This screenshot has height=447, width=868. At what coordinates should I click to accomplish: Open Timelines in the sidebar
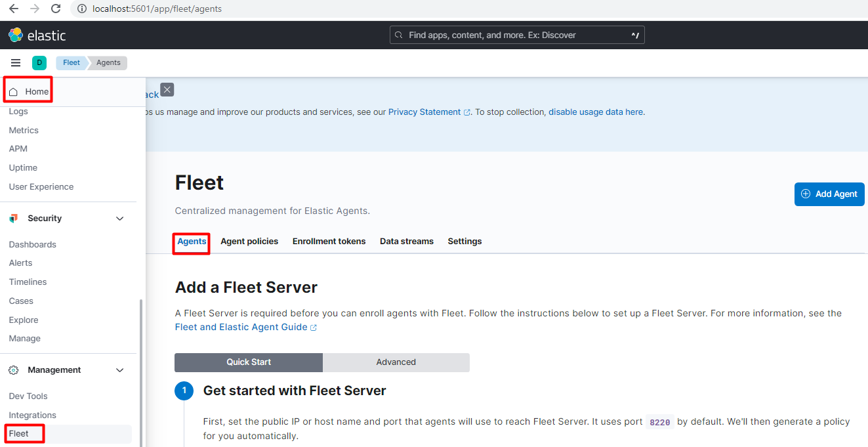(28, 282)
